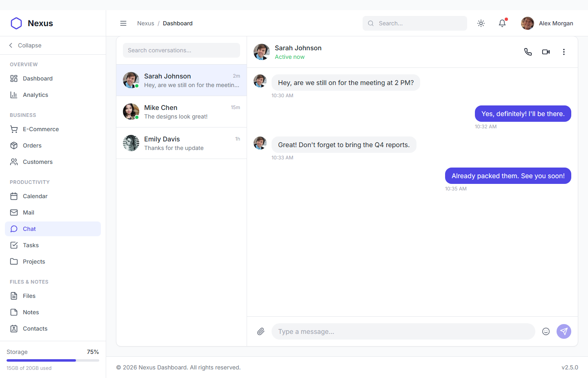588x378 pixels.
Task: Open the Files page
Action: click(53, 296)
